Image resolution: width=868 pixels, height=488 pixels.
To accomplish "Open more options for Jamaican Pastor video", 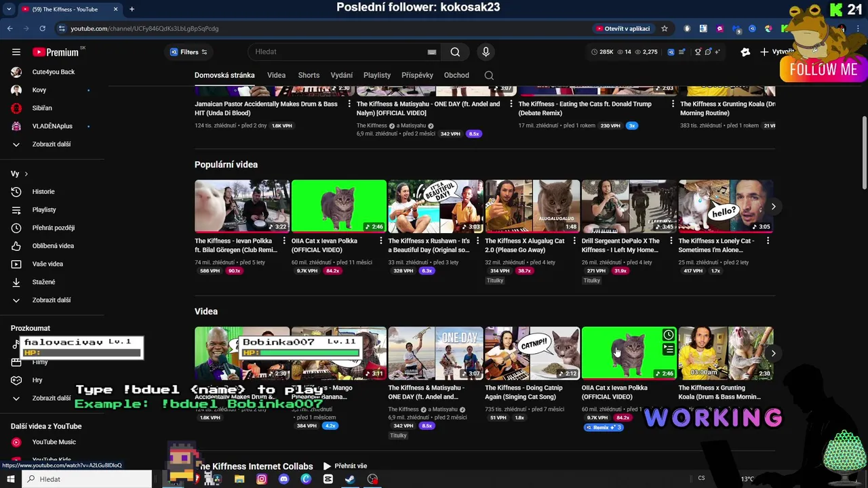I will point(349,104).
